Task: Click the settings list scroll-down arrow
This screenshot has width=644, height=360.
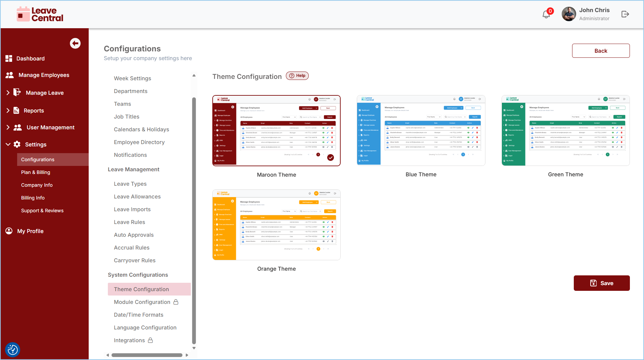Action: coord(194,348)
